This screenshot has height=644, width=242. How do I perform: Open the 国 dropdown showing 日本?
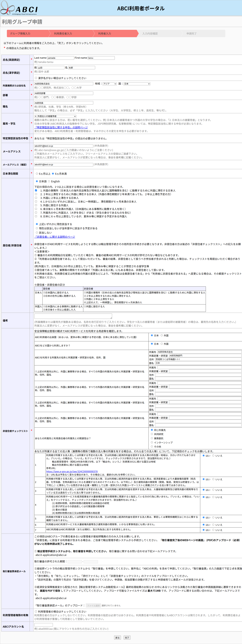[x=137, y=84]
